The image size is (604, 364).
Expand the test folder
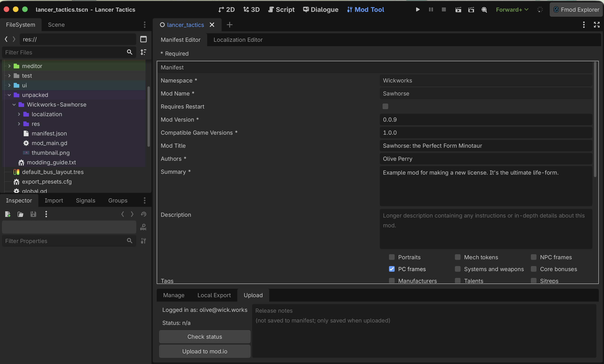point(9,76)
